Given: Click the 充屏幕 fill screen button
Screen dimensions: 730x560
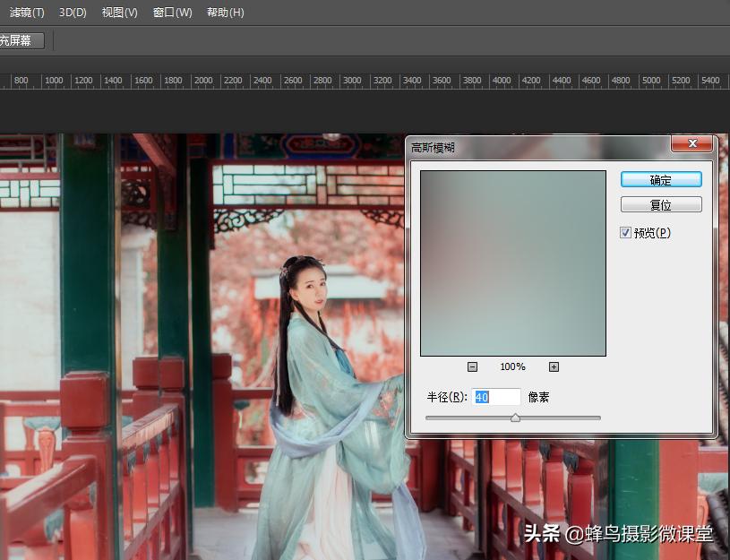Looking at the screenshot, I should coord(21,40).
